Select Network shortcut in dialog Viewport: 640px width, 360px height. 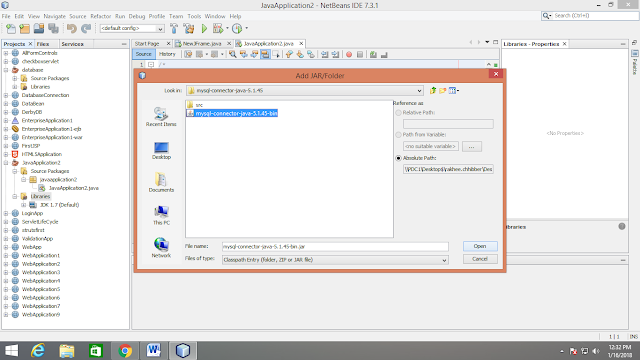point(161,248)
